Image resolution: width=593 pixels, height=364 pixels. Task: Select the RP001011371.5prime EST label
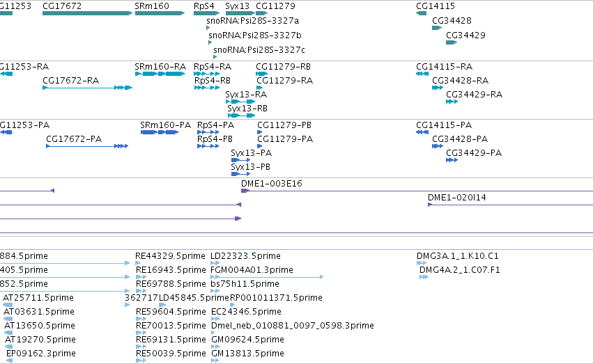tap(276, 298)
